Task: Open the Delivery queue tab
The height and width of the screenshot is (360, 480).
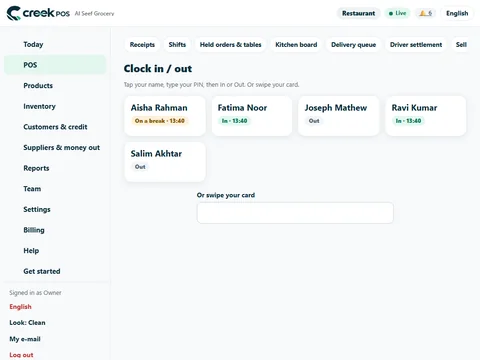Action: [353, 45]
